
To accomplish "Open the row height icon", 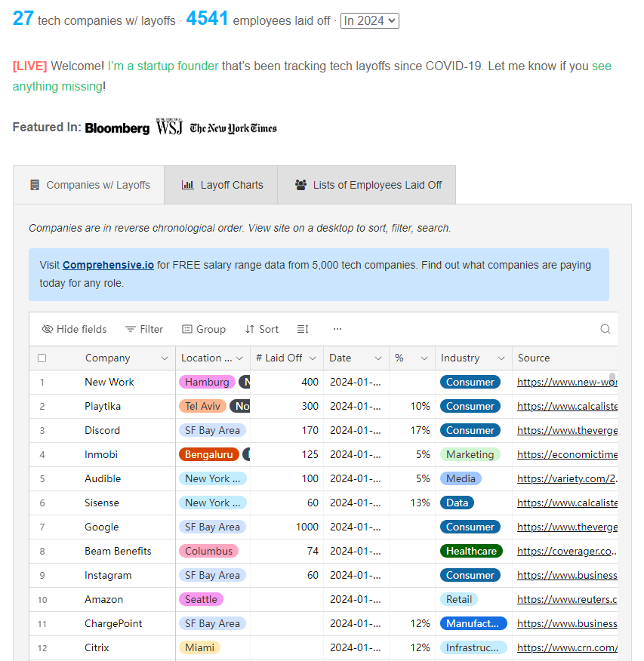I will point(303,329).
